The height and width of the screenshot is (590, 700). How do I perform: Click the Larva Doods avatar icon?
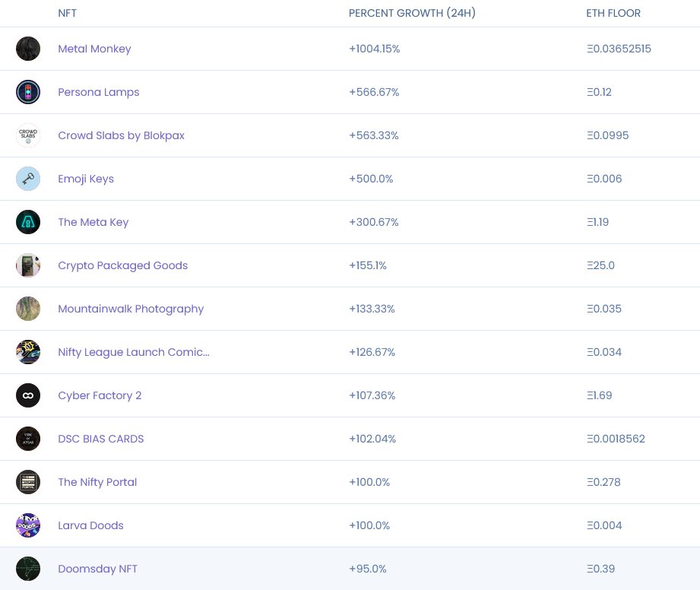click(28, 525)
